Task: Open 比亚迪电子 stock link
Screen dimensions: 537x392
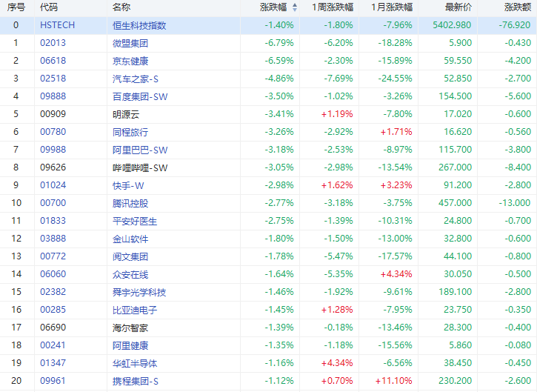Action: tap(135, 310)
